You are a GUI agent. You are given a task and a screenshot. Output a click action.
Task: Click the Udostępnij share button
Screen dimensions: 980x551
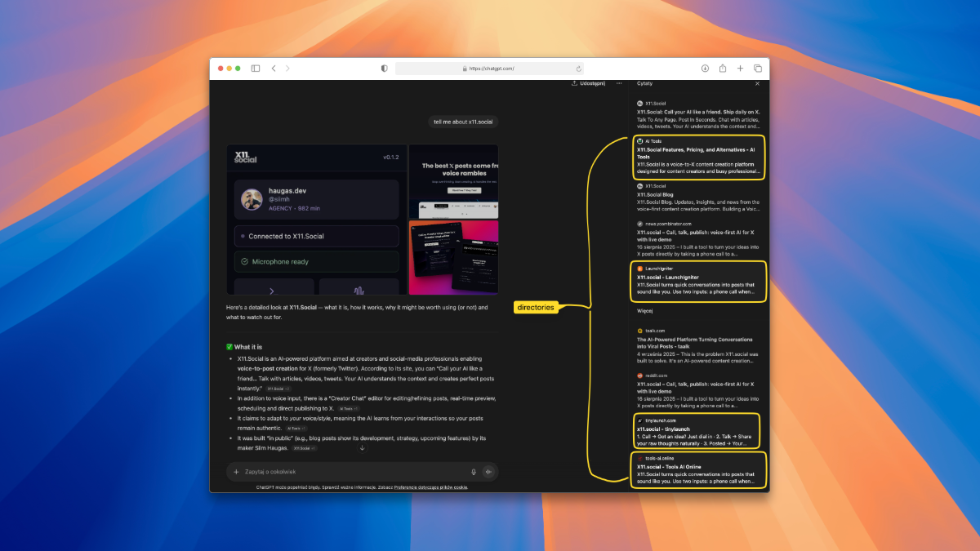588,83
